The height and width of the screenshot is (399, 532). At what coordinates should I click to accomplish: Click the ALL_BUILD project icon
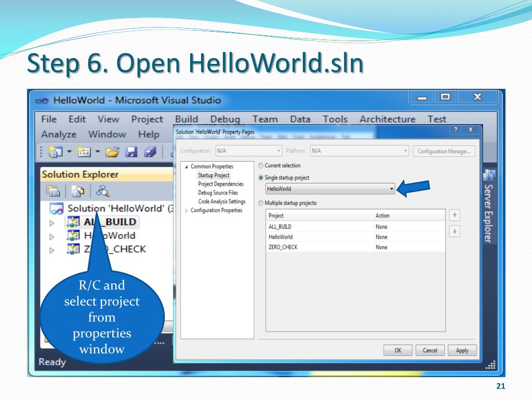click(73, 222)
